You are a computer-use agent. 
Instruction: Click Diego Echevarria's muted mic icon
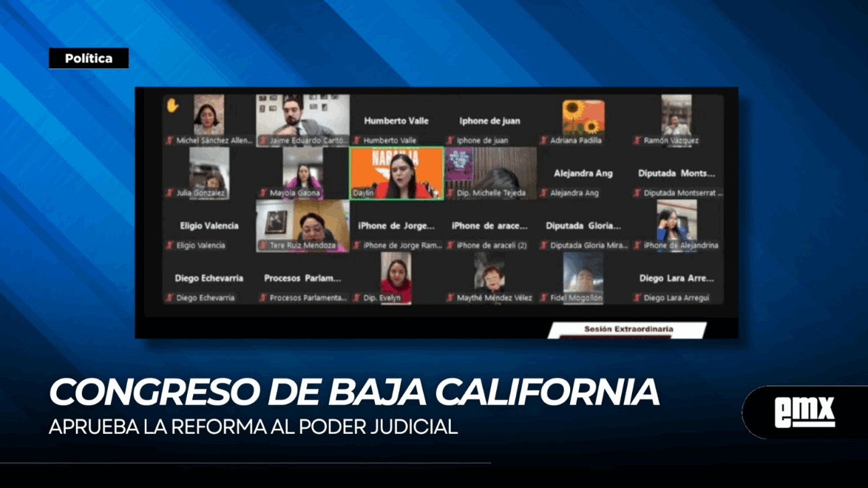(x=170, y=298)
